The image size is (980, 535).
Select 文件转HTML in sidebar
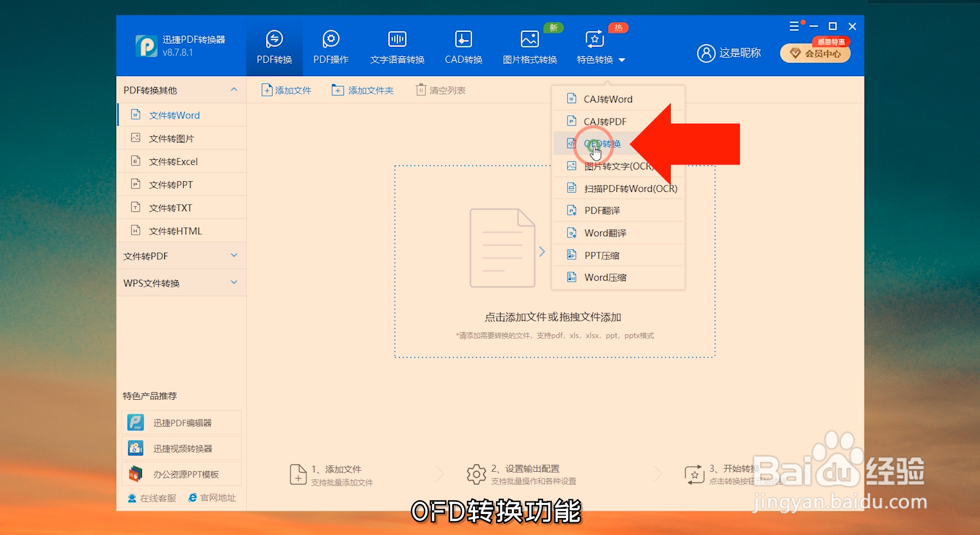(182, 231)
